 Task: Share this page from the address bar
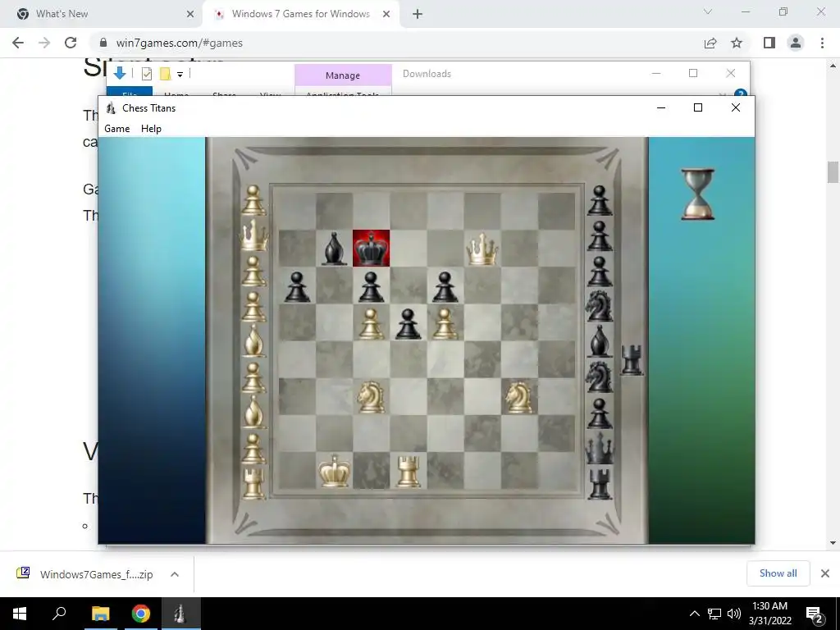click(710, 43)
